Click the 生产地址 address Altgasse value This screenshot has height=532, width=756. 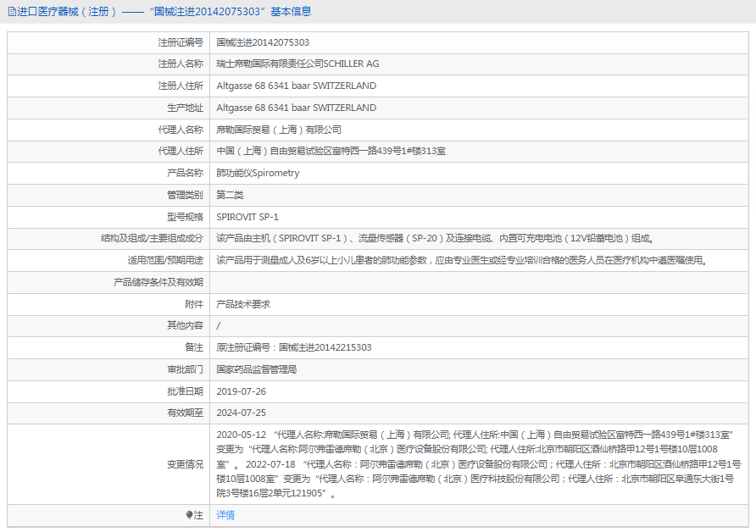tap(296, 108)
